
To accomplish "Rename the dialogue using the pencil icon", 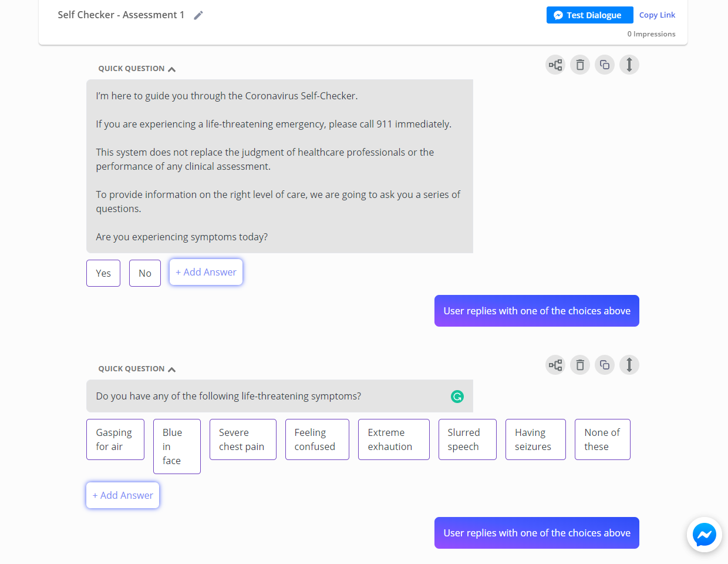I will [198, 15].
